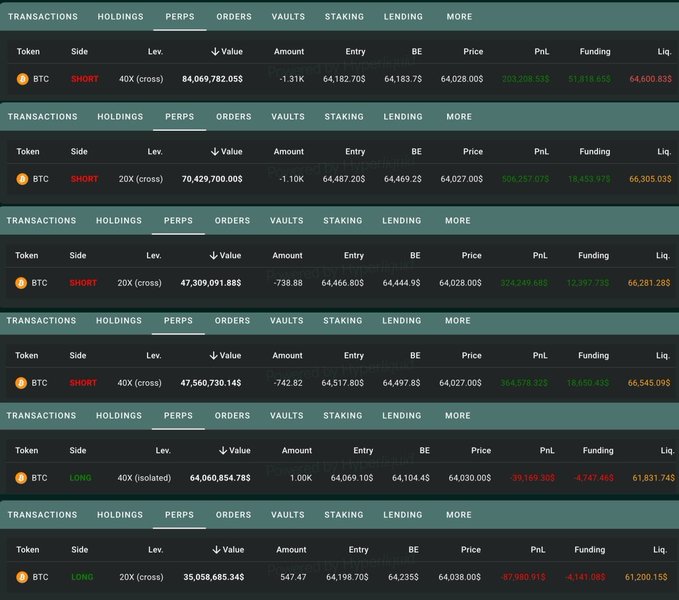
Task: Click the break-even value 64,497.8$
Action: [x=401, y=383]
